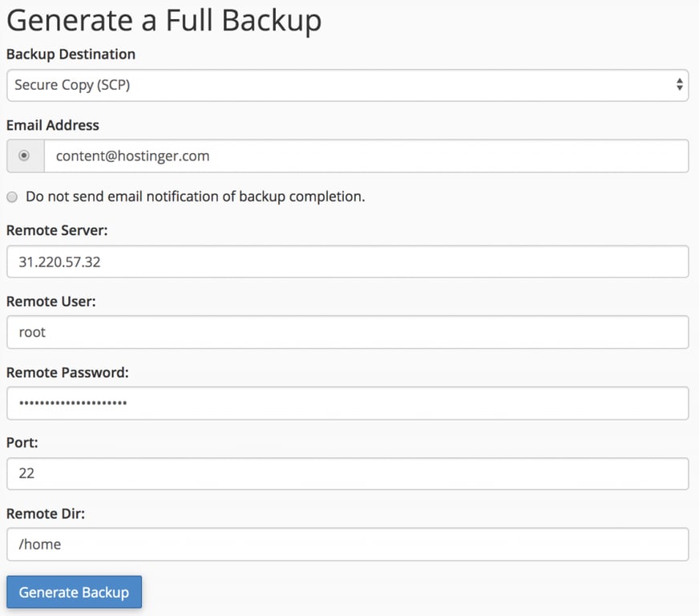
Task: Toggle off backup completion email notifications
Action: [12, 197]
